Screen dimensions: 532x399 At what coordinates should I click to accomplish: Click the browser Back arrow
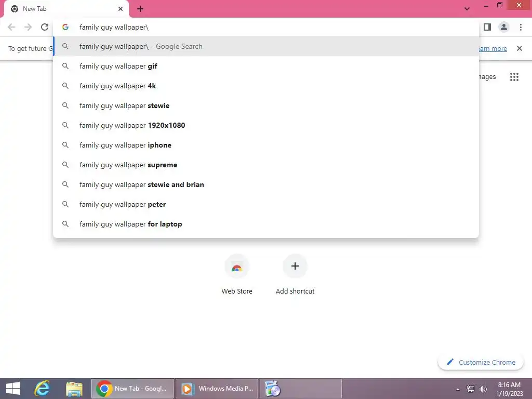point(11,27)
